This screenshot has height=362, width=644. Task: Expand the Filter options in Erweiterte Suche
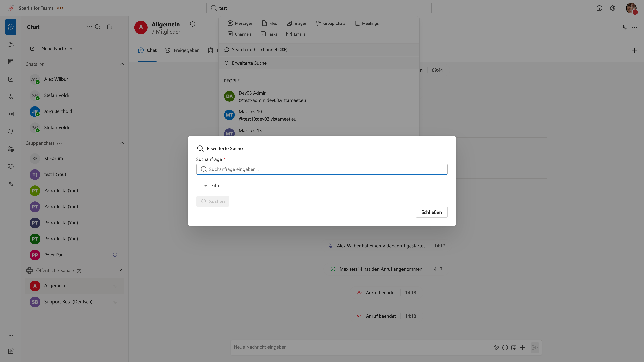coord(212,185)
